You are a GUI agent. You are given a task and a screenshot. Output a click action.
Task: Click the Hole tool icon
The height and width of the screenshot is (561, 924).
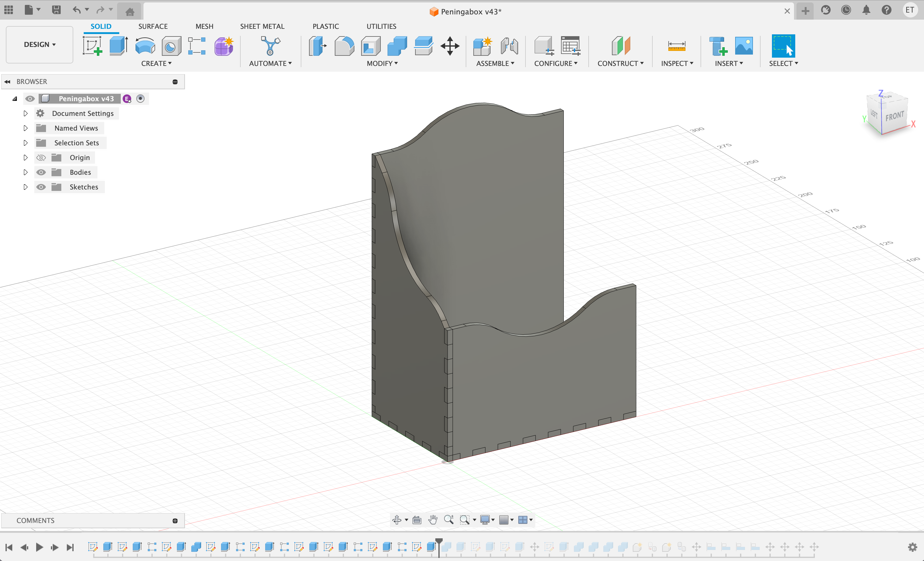(x=171, y=46)
